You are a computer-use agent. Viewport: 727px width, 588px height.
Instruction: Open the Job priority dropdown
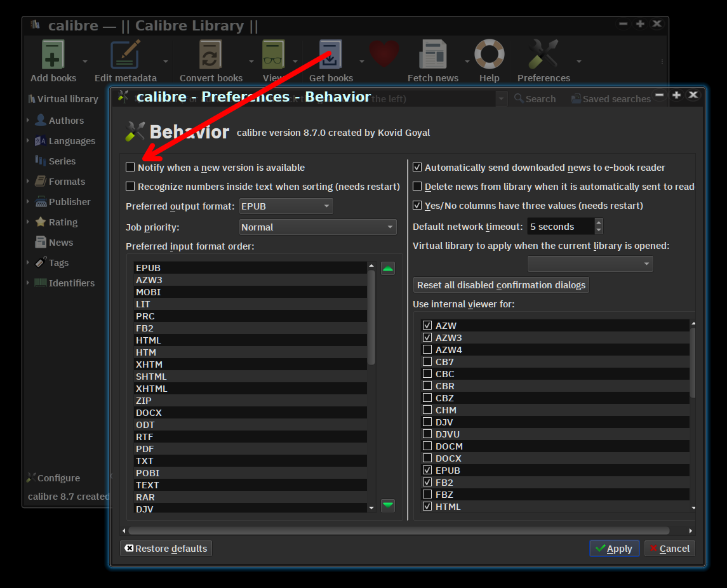[x=317, y=227]
